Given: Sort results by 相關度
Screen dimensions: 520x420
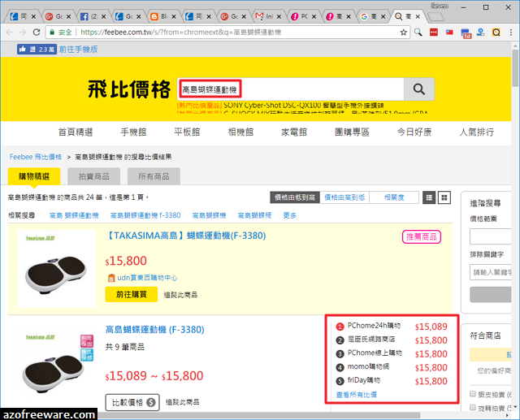Looking at the screenshot, I should click(394, 197).
